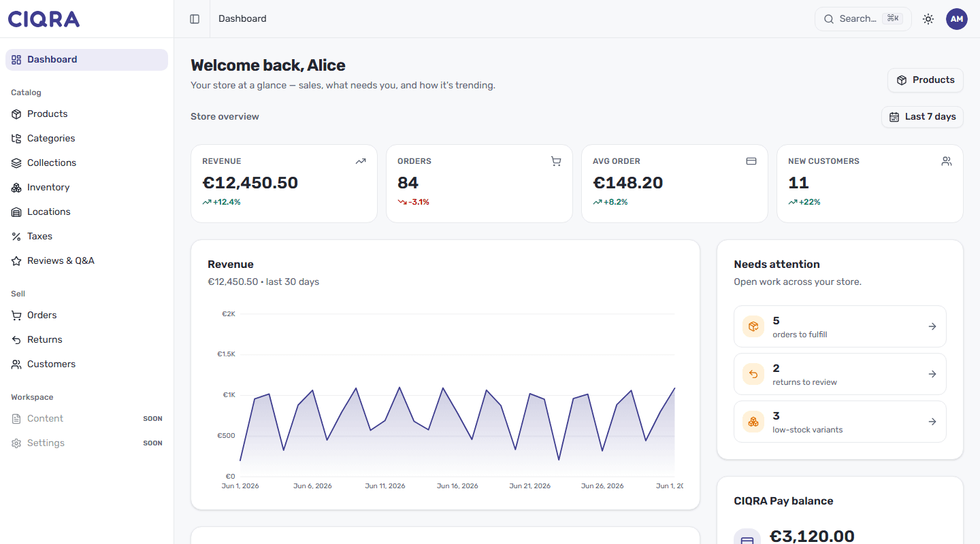Open the 2 returns to review row
The height and width of the screenshot is (544, 980).
point(840,374)
